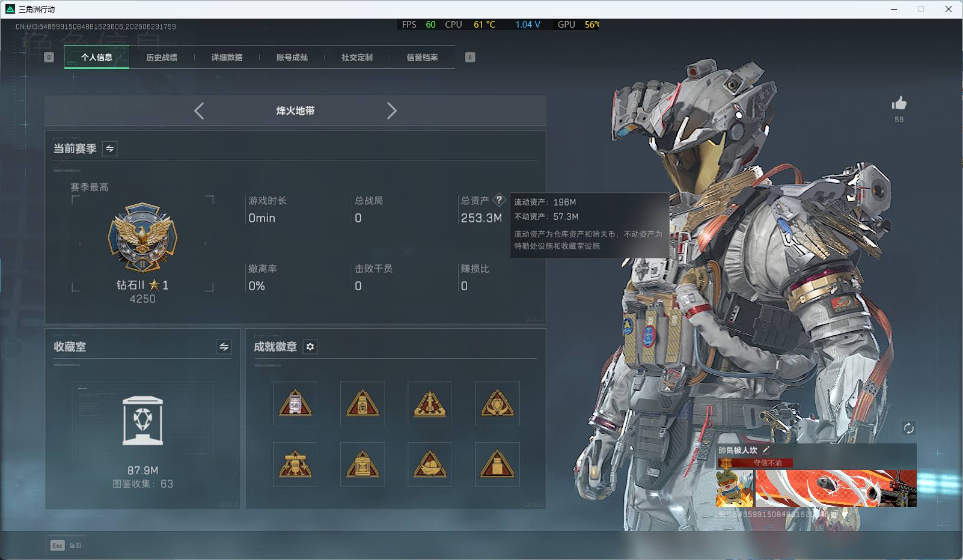Click the 总资产 question mark help icon
963x560 pixels.
499,200
